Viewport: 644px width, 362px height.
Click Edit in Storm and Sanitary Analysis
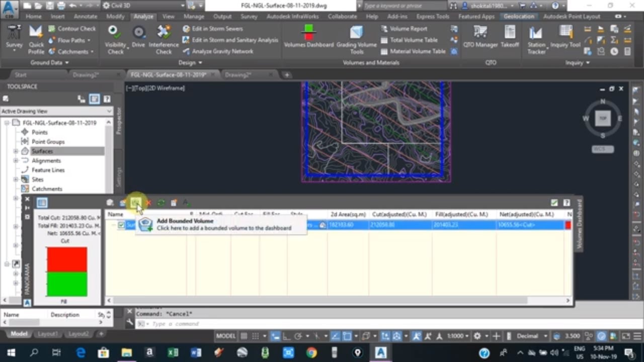[x=230, y=40]
